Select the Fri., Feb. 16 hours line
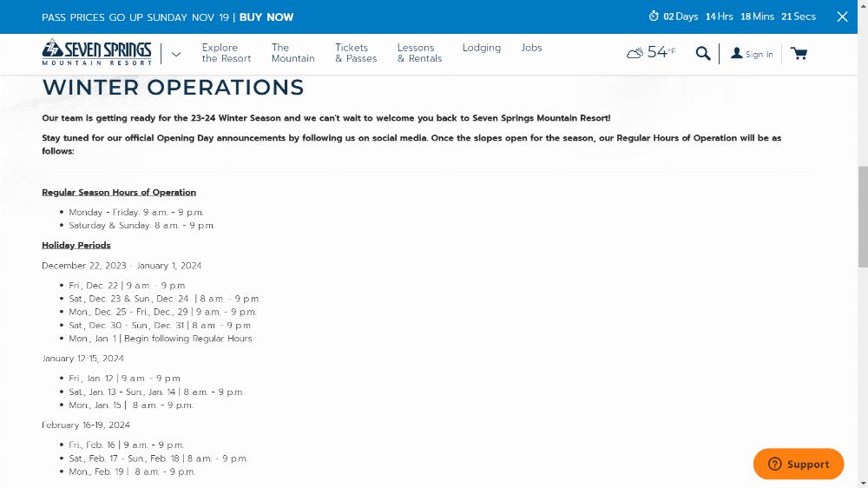 [126, 445]
